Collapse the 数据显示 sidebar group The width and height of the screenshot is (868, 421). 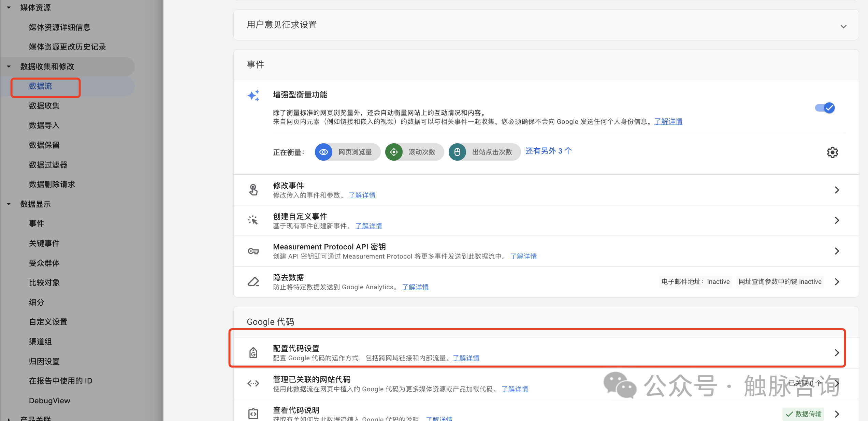tap(9, 204)
